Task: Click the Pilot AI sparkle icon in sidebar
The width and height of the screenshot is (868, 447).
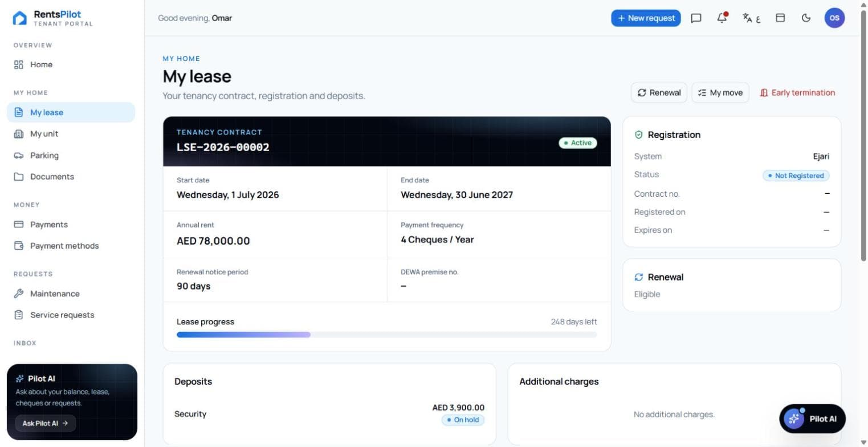Action: click(20, 379)
